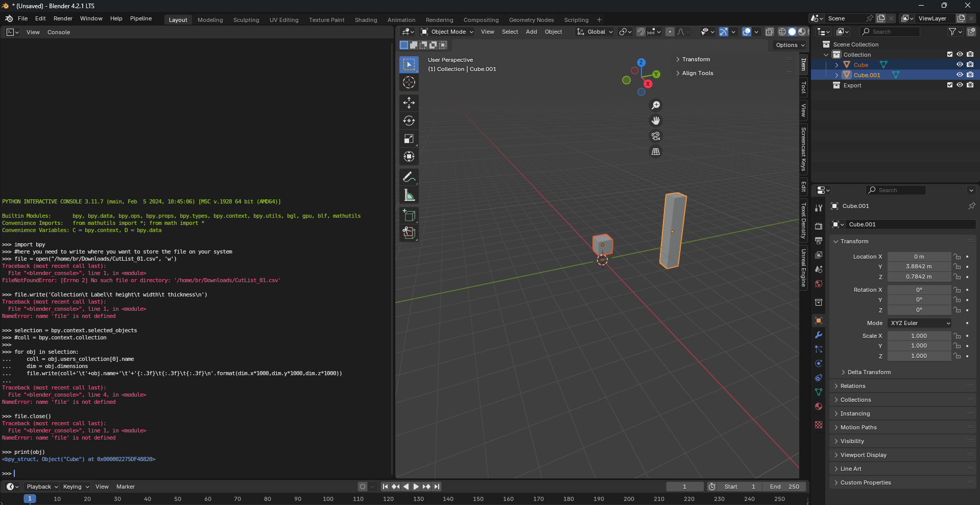The image size is (980, 505).
Task: Open Texture checkerboard properties tab
Action: pyautogui.click(x=819, y=425)
